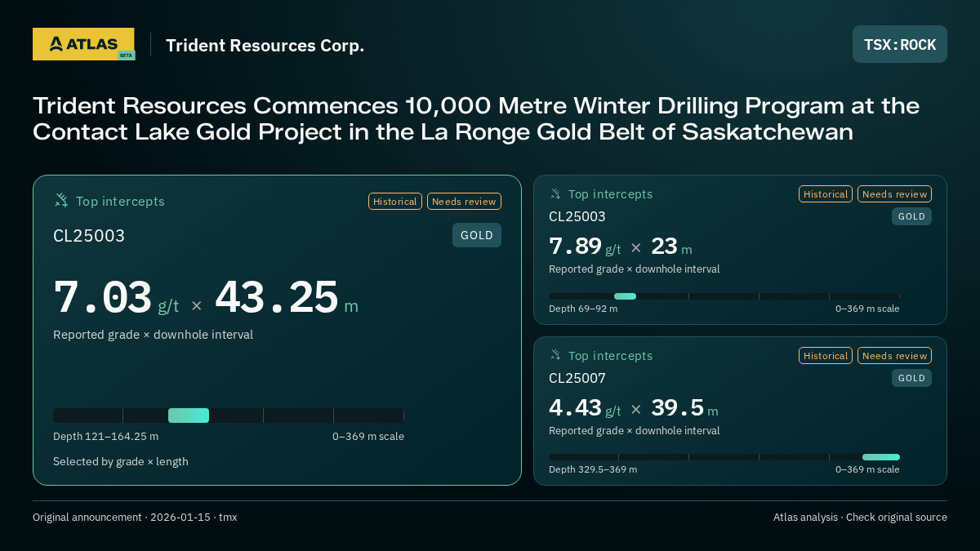Click 'Depth 69–92 m' label

583,309
